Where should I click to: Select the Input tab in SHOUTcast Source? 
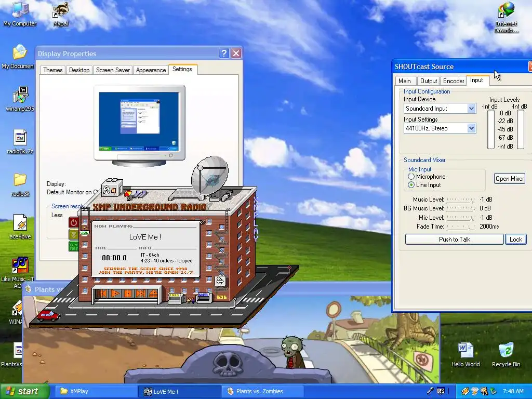(x=477, y=80)
